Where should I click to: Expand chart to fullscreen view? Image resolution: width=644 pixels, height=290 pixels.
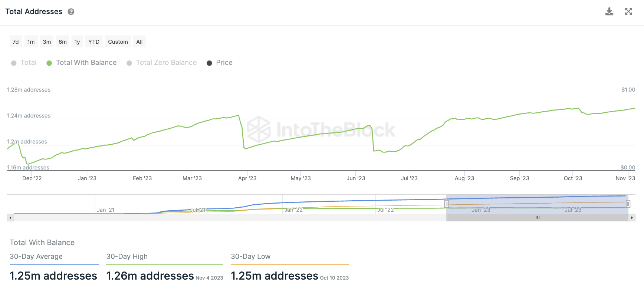[628, 11]
